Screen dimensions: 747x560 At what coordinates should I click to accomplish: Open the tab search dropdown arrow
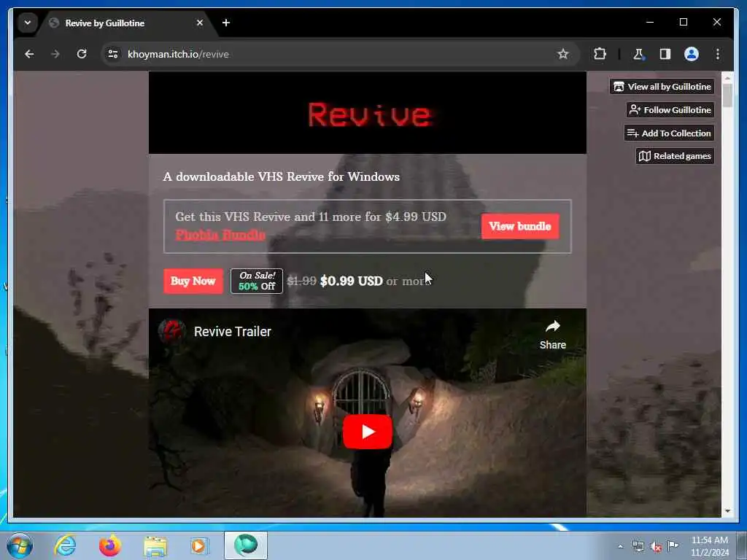28,23
